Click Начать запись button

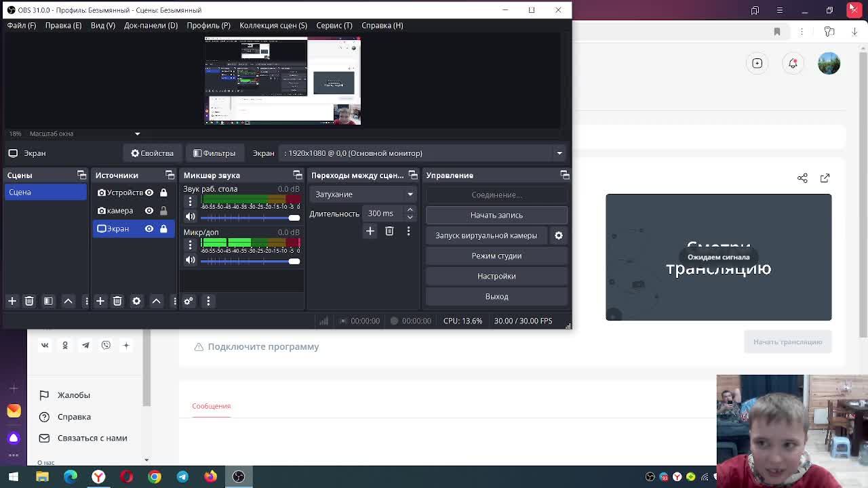[x=496, y=215]
